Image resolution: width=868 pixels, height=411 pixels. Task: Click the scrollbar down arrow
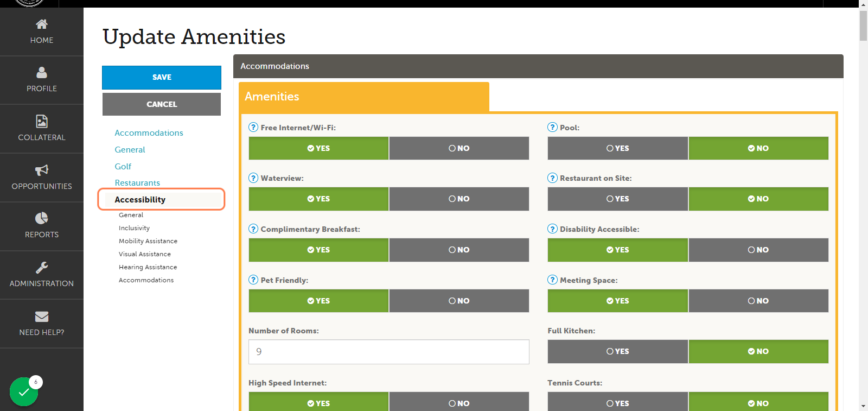[863, 406]
